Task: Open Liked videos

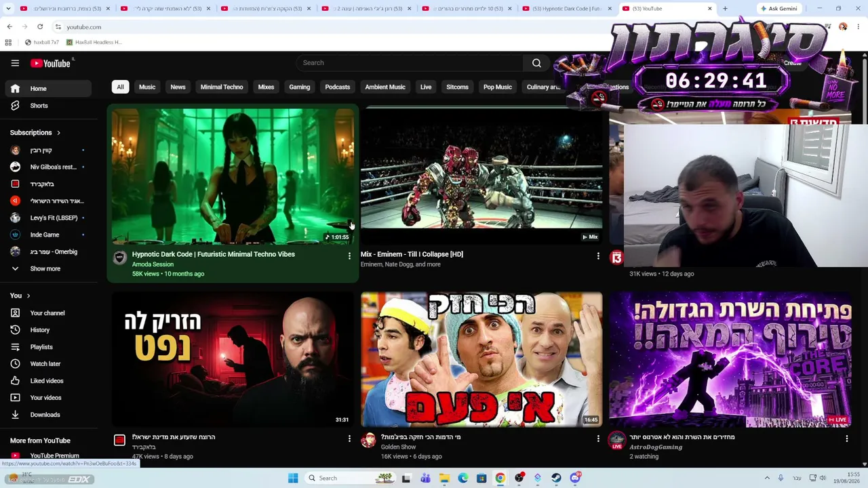Action: click(x=47, y=381)
